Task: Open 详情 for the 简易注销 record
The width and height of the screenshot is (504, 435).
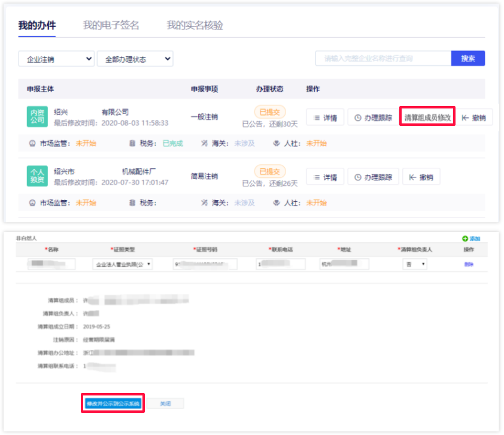Action: (x=325, y=177)
